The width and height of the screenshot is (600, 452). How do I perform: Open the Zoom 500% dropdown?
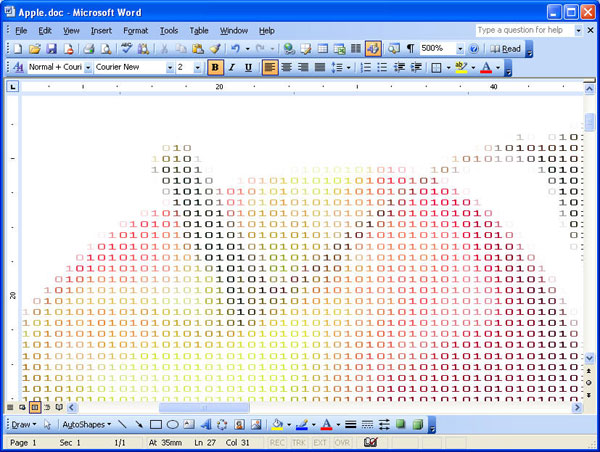point(460,49)
